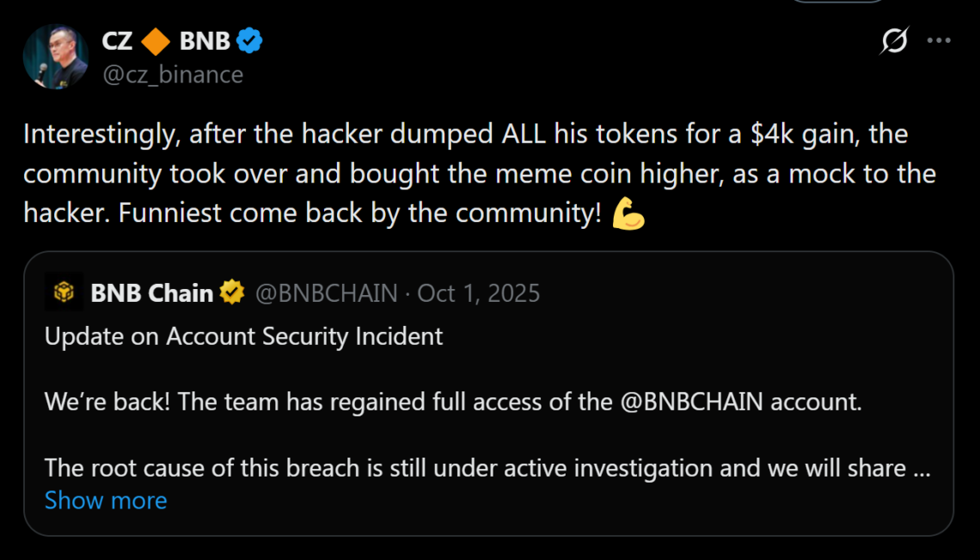Click the orange BNB diamond in CZ's display name

(x=156, y=39)
